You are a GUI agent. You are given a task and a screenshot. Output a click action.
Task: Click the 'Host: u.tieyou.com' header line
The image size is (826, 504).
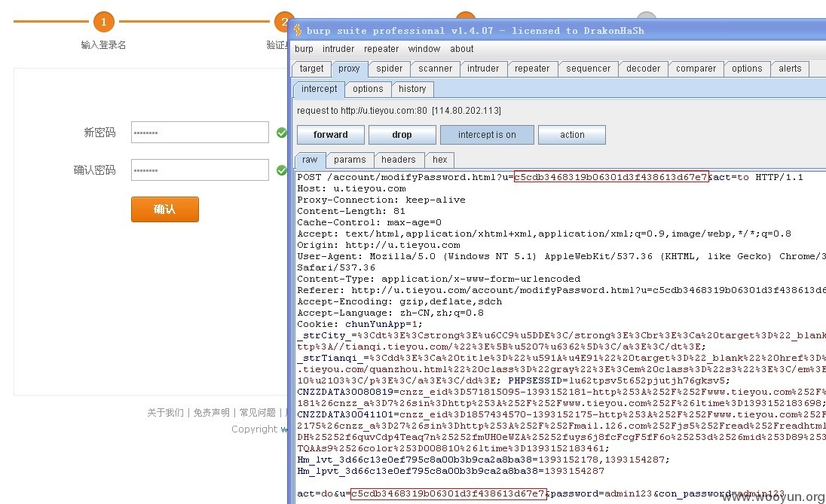[x=351, y=188]
